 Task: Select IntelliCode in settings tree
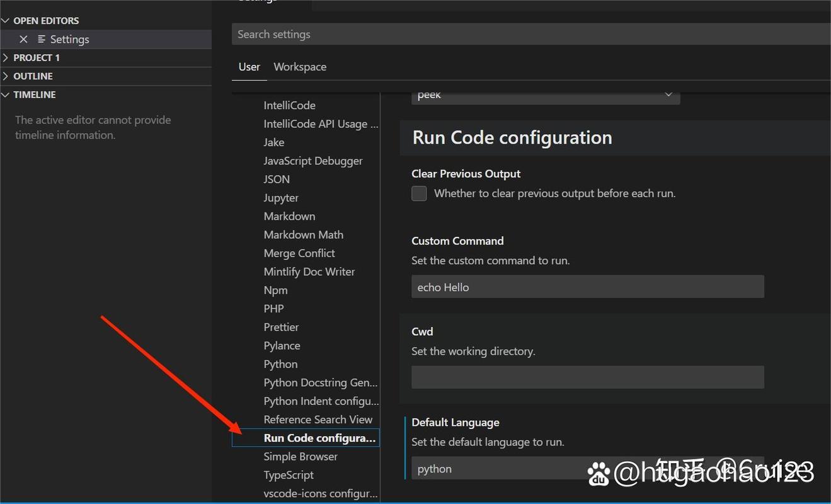(x=290, y=105)
